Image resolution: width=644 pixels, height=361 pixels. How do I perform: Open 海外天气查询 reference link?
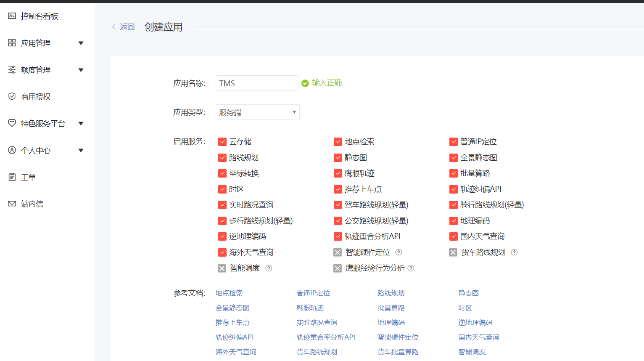(x=236, y=352)
